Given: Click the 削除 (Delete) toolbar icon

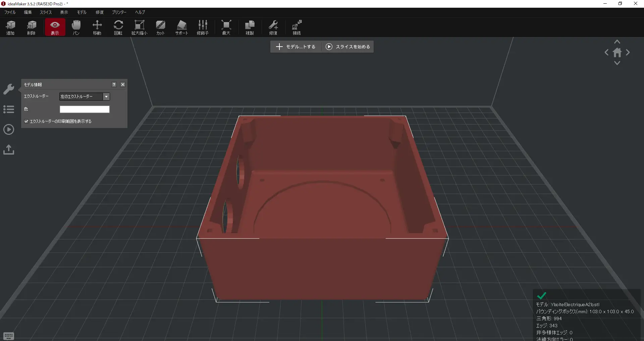Looking at the screenshot, I should coord(31,27).
